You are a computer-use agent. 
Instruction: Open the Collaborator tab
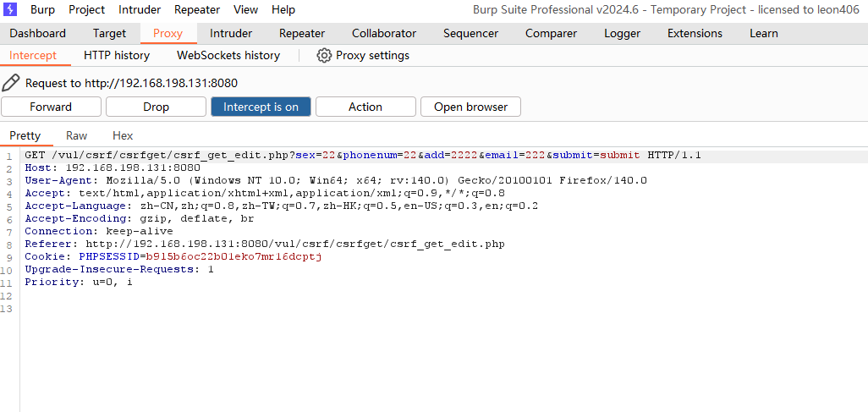384,33
